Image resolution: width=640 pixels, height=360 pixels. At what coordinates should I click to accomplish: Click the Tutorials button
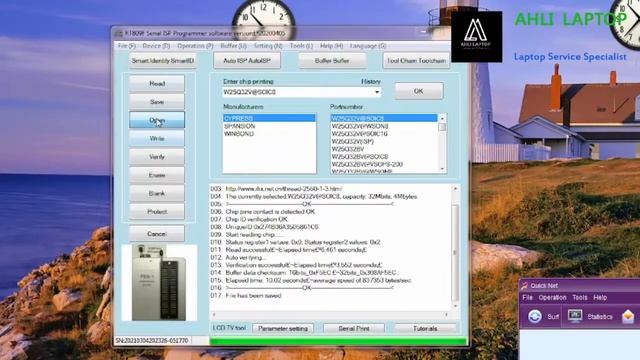(x=425, y=328)
